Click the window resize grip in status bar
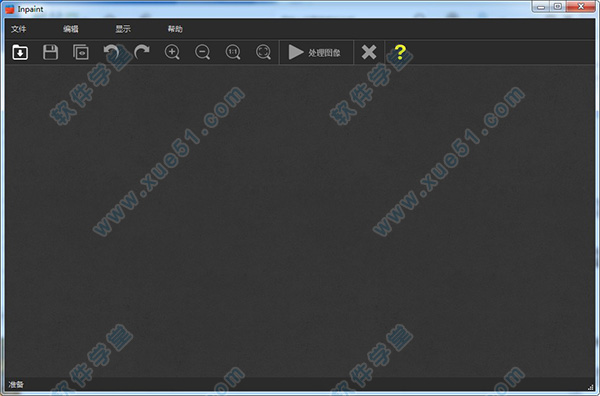 pyautogui.click(x=591, y=387)
